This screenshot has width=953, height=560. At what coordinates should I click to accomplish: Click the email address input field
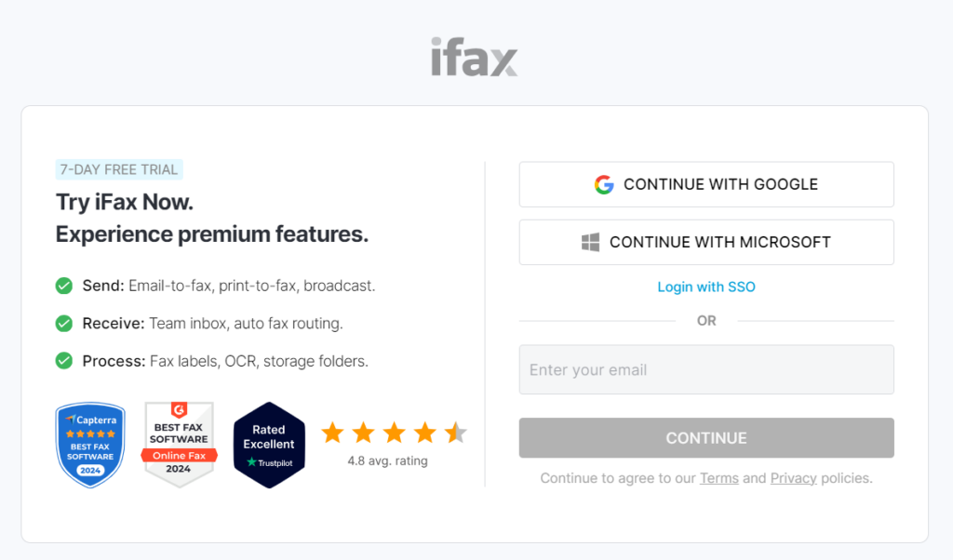705,369
